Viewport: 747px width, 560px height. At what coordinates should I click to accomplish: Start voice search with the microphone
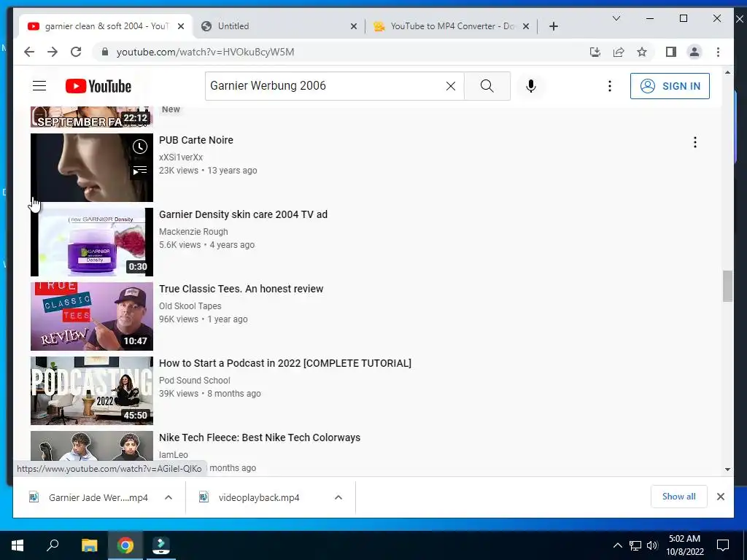point(531,86)
